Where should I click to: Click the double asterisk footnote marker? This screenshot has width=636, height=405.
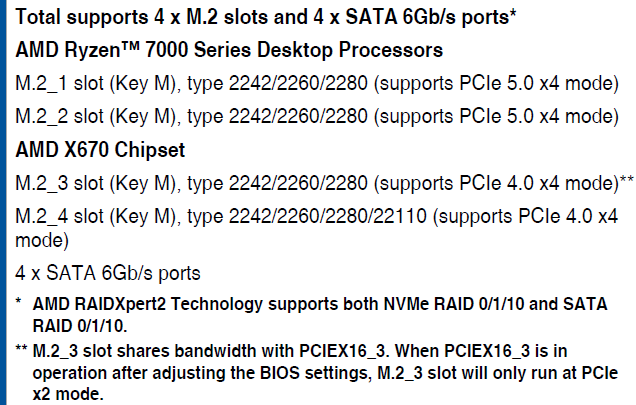pyautogui.click(x=21, y=349)
